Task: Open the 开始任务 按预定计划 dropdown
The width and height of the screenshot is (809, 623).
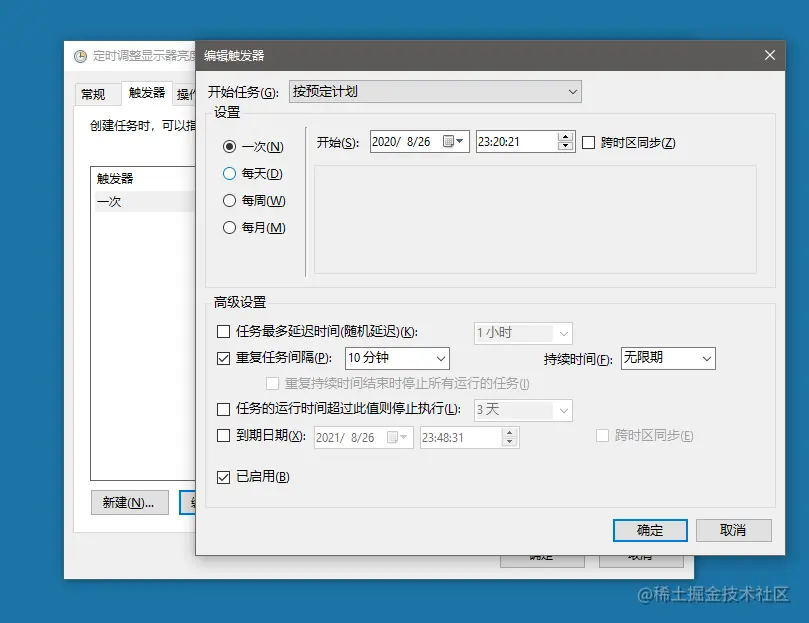Action: (x=435, y=92)
